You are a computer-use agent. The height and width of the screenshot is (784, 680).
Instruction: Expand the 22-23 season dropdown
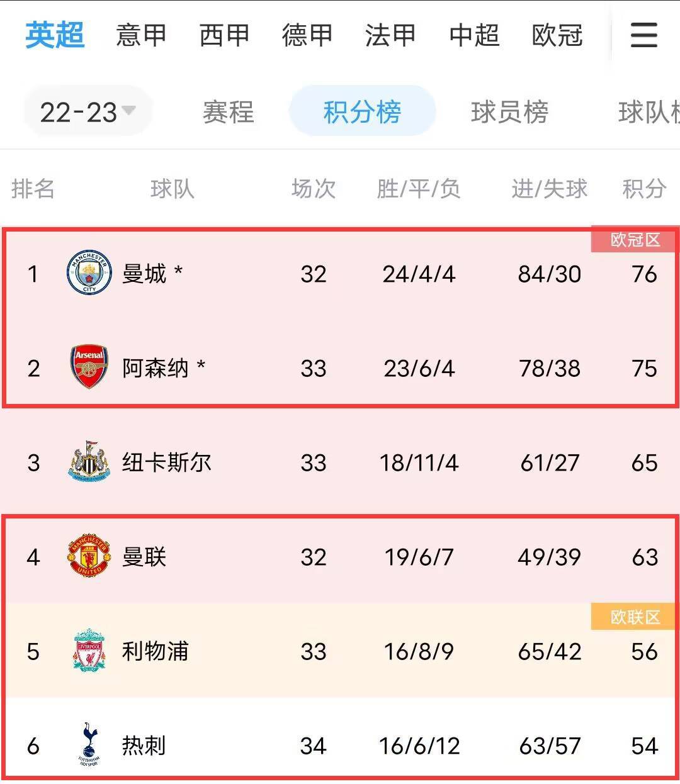tap(88, 112)
